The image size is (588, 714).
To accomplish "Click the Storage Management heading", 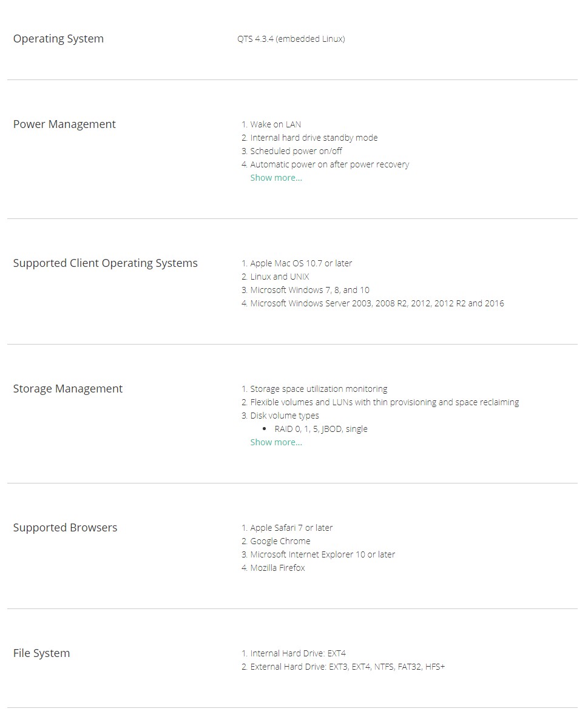I will 68,389.
